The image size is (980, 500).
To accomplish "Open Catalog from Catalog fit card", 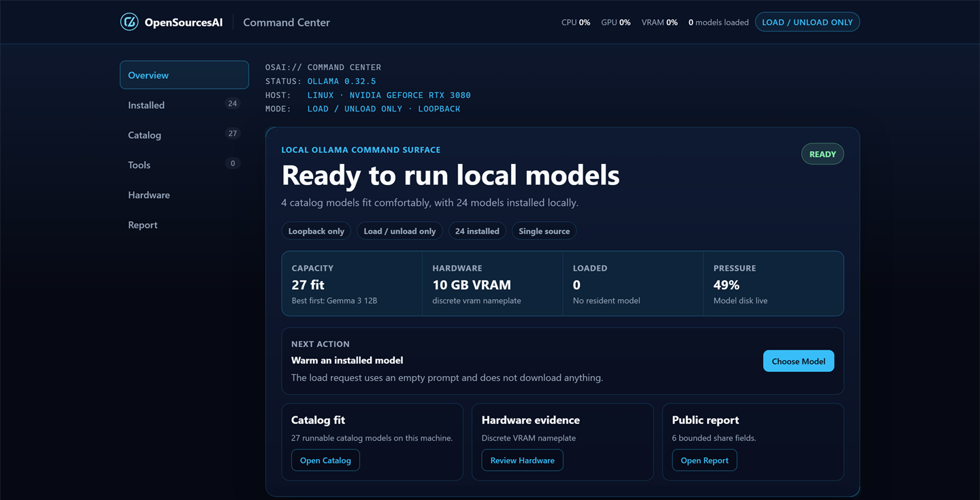I will [325, 461].
